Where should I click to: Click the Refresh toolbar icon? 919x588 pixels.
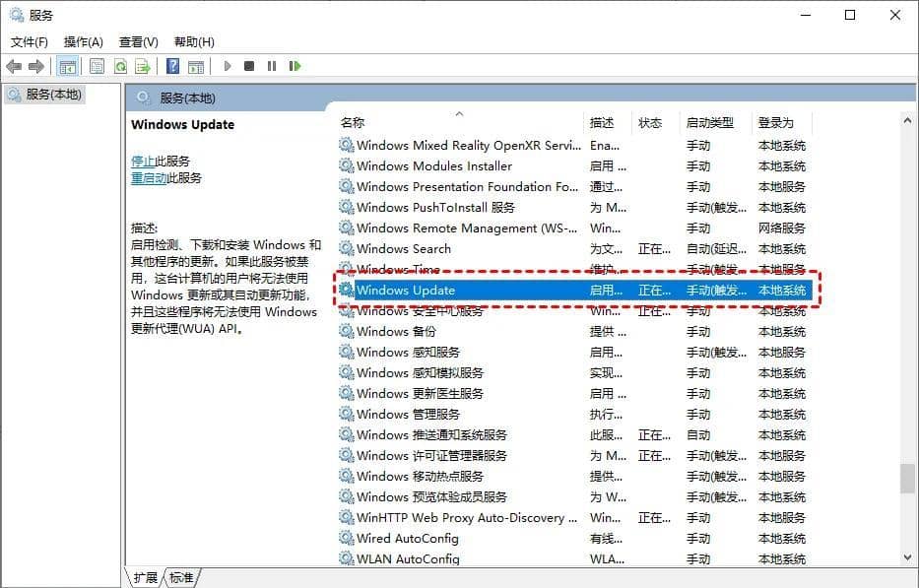[x=119, y=66]
